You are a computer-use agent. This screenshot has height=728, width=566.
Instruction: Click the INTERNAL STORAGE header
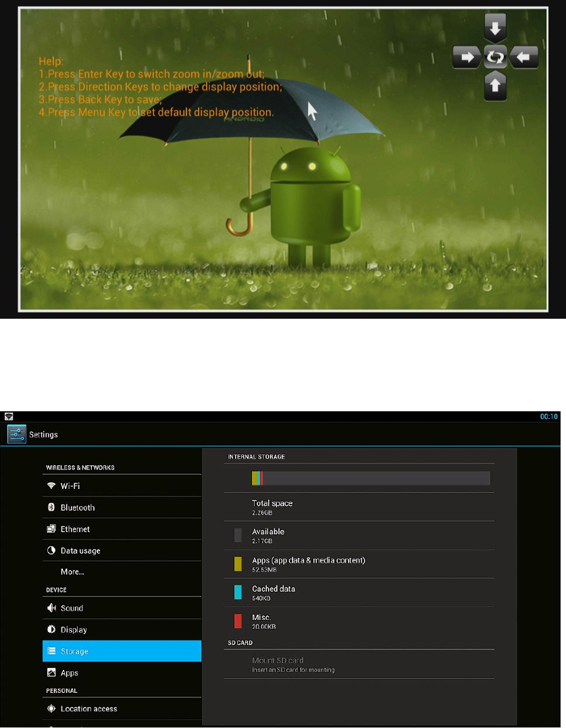click(256, 457)
